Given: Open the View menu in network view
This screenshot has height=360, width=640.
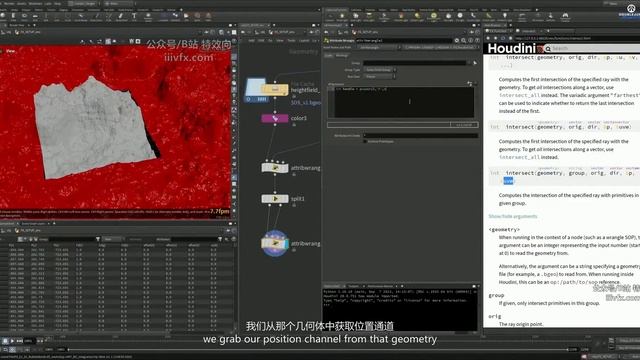Looking at the screenshot, I should click(280, 40).
